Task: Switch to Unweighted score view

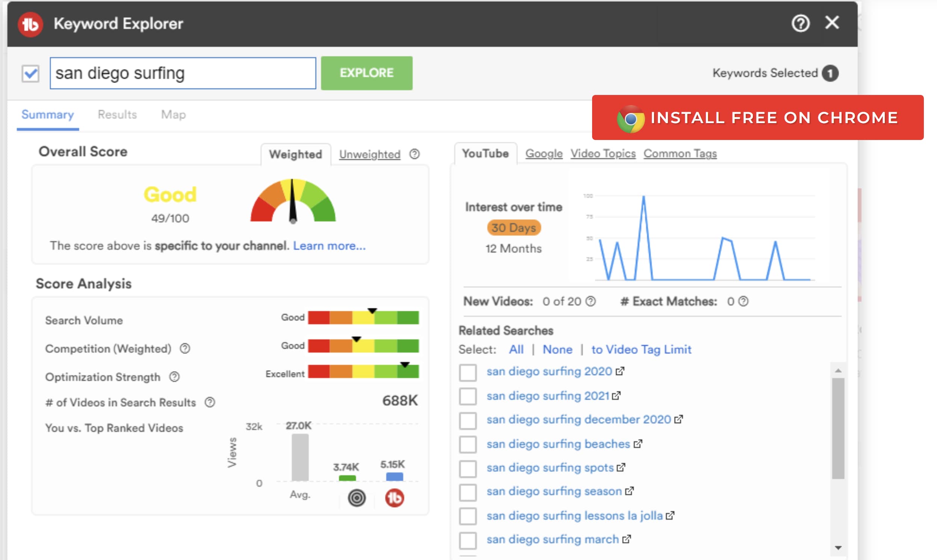Action: 370,154
